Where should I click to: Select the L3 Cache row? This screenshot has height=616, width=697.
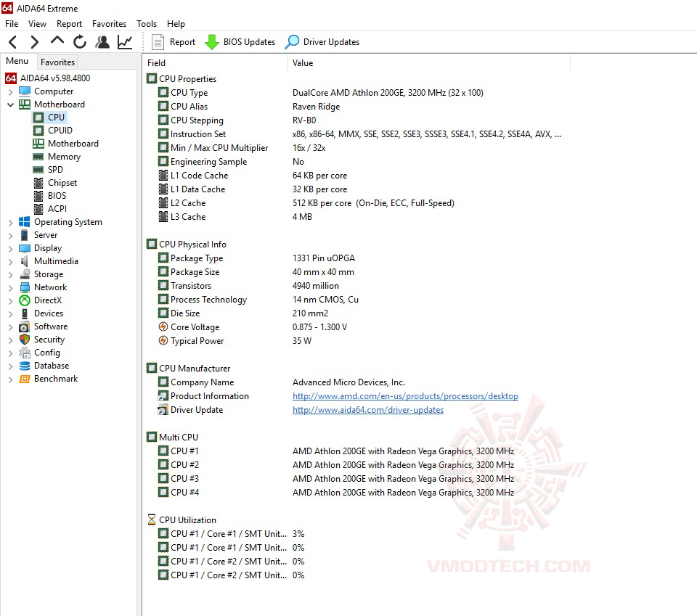235,217
